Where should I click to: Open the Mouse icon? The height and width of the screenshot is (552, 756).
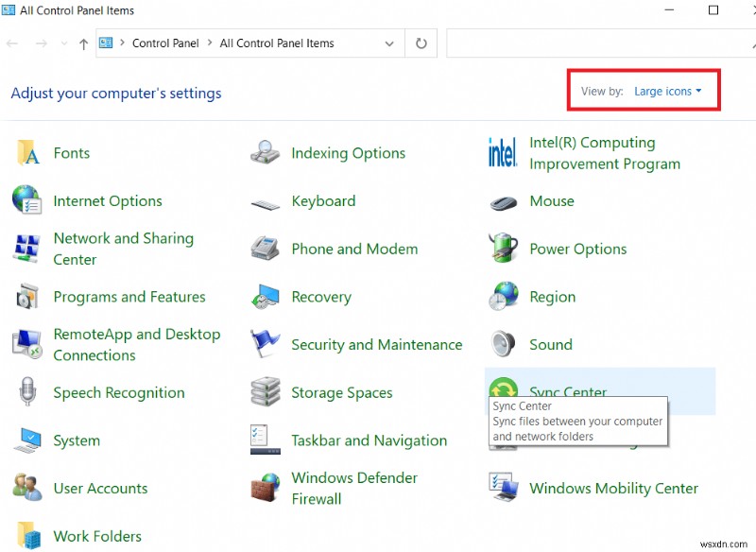[504, 202]
